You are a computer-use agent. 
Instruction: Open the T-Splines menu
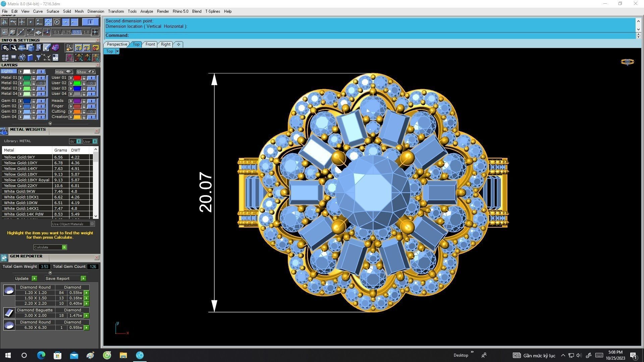click(x=213, y=11)
